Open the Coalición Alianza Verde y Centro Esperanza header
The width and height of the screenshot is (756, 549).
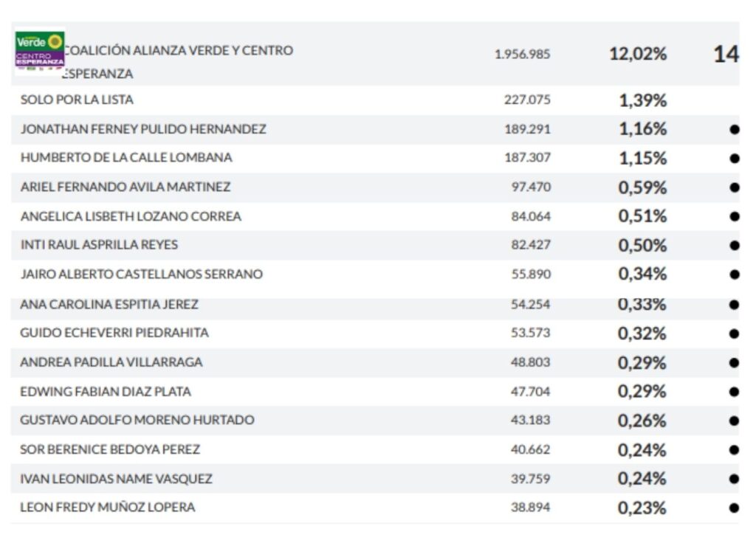point(177,51)
